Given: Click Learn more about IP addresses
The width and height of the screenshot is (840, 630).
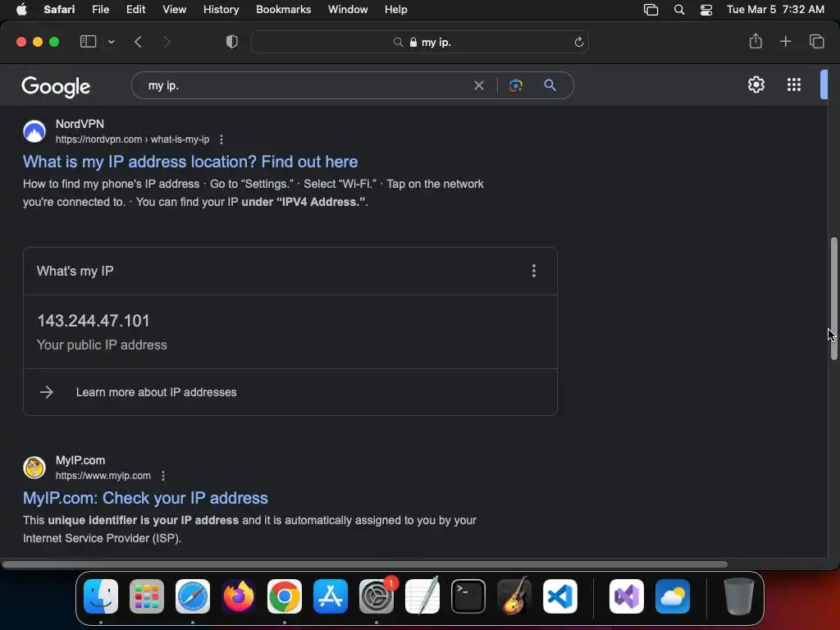Looking at the screenshot, I should (x=156, y=392).
